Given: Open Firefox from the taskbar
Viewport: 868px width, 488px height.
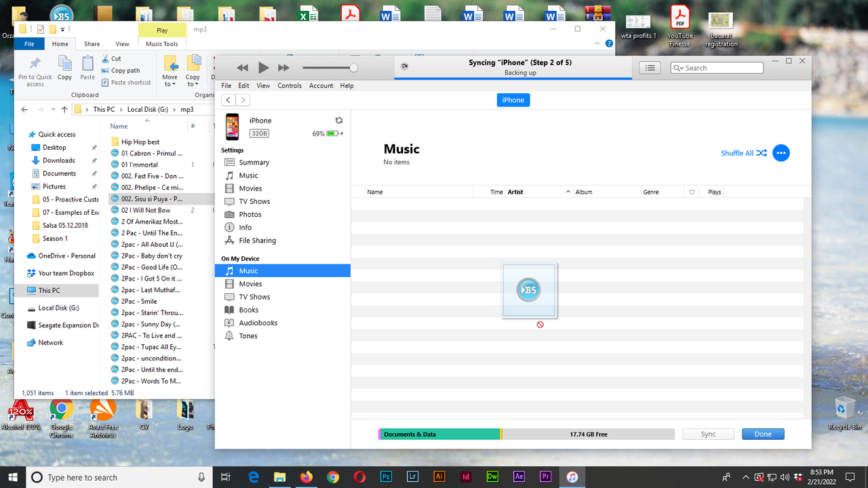Looking at the screenshot, I should pyautogui.click(x=306, y=477).
